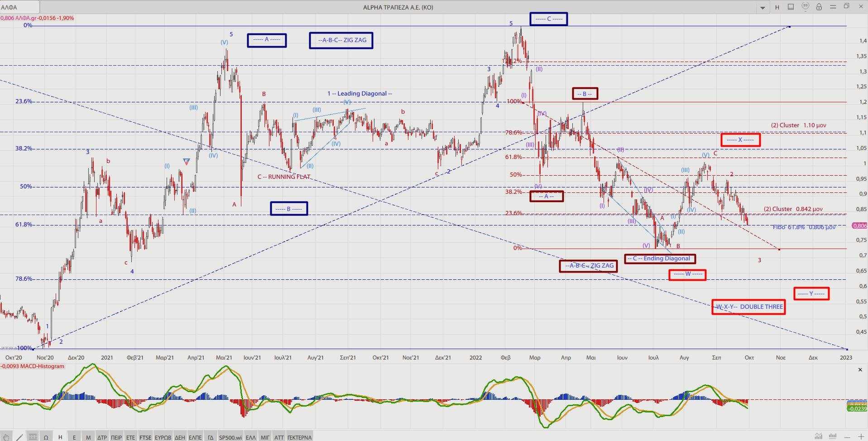868x441 pixels.
Task: Select the 'Fibo 61.8% 0,806 μον' text
Action: pos(804,227)
